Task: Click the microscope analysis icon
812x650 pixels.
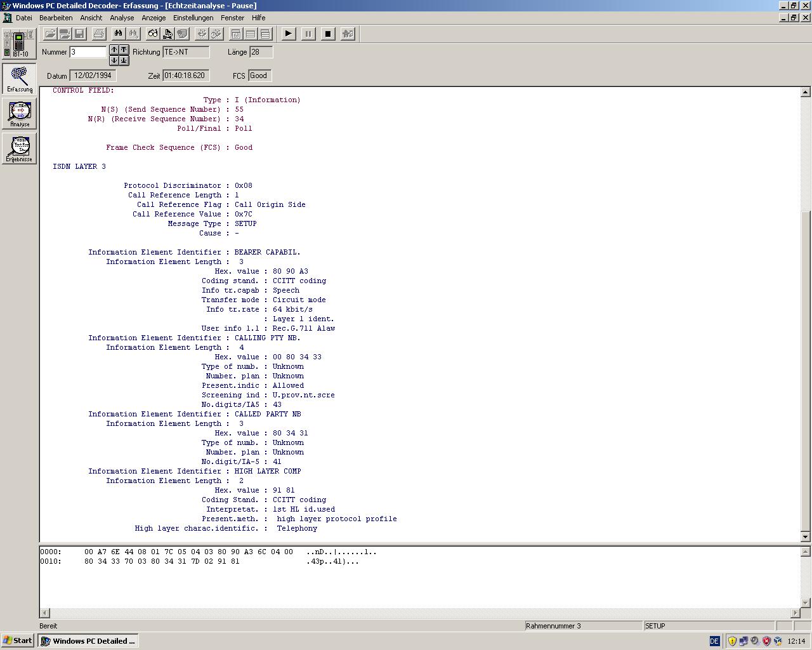Action: pos(167,34)
